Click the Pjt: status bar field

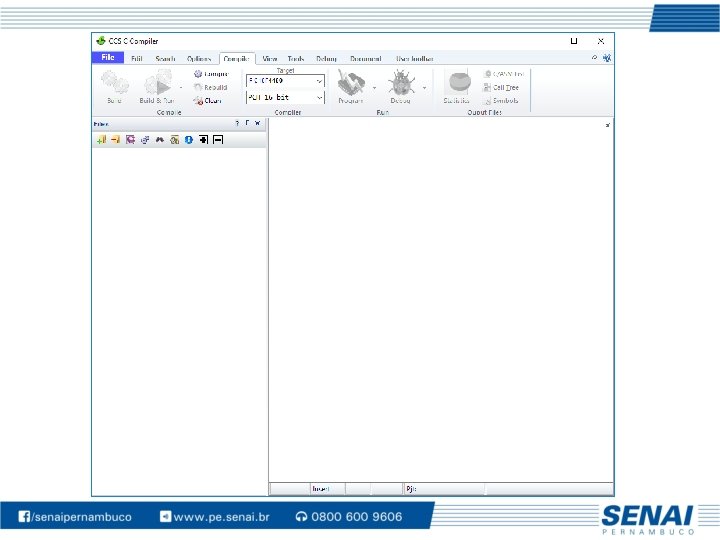pos(444,489)
